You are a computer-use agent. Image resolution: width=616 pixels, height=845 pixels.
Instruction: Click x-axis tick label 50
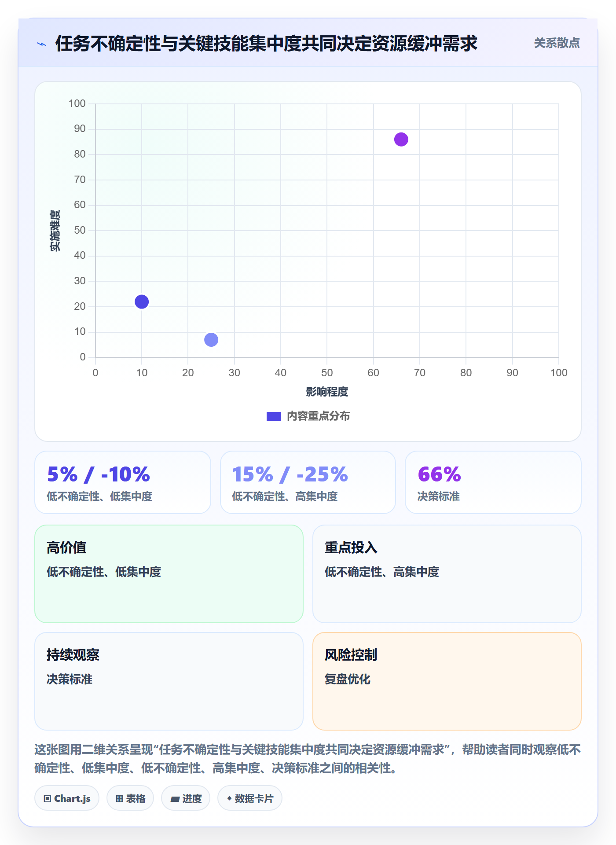pos(327,373)
